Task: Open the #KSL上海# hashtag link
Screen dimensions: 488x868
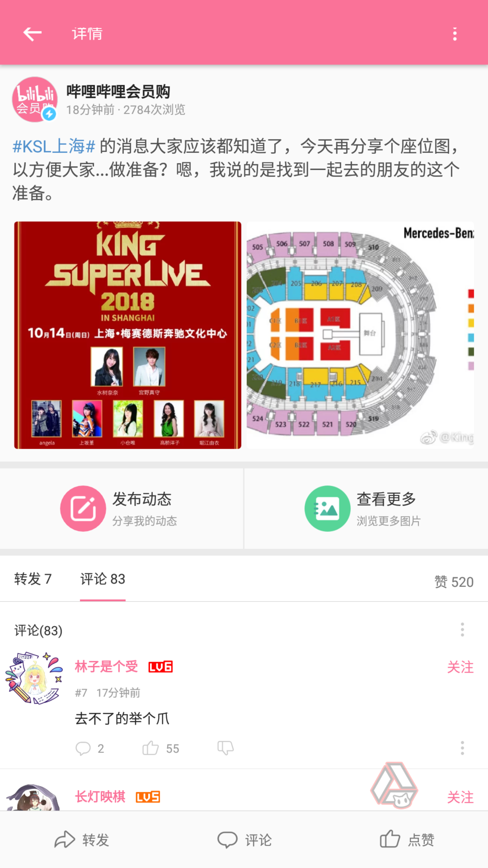Action: point(54,146)
